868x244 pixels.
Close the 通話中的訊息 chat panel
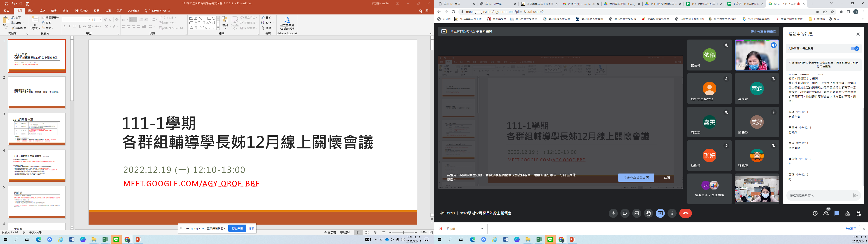click(858, 34)
